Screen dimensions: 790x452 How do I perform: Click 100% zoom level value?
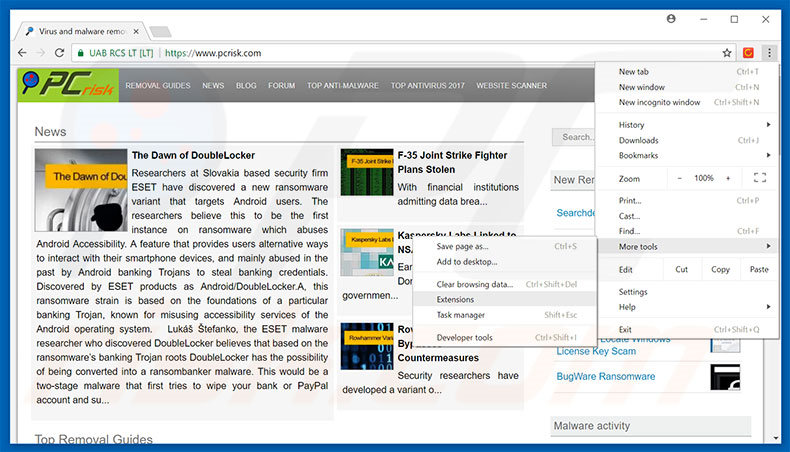tap(703, 178)
